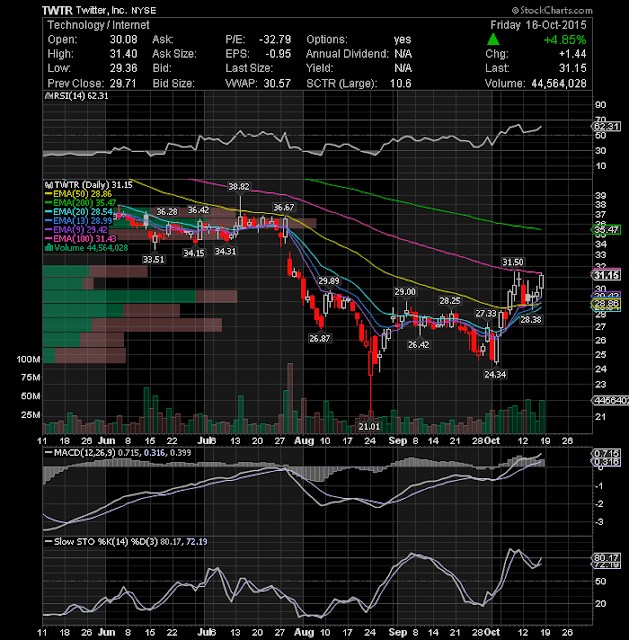Viewport: 629px width, 640px height.
Task: Click the EMA(100) 31.43 legend entry
Action: 80,239
